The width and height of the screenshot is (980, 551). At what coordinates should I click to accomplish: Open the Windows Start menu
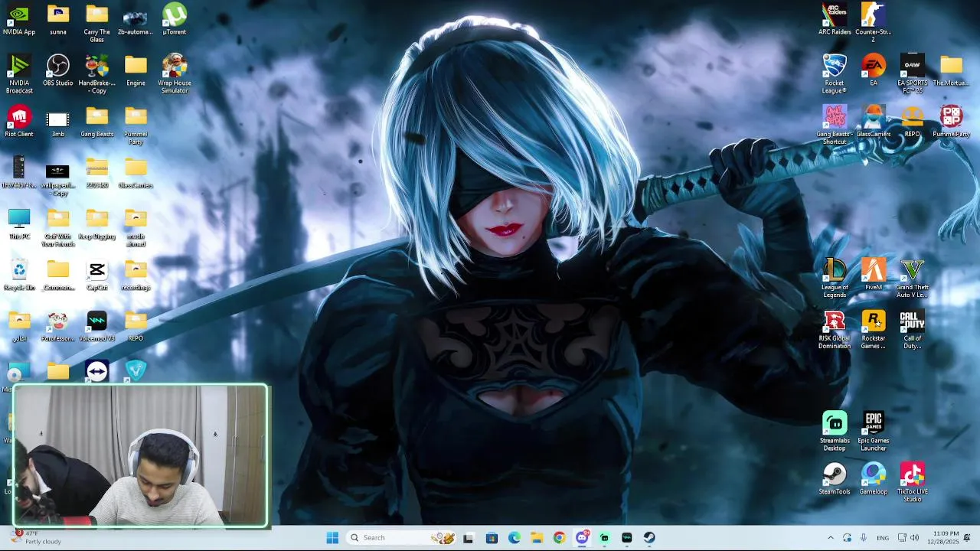(x=332, y=537)
